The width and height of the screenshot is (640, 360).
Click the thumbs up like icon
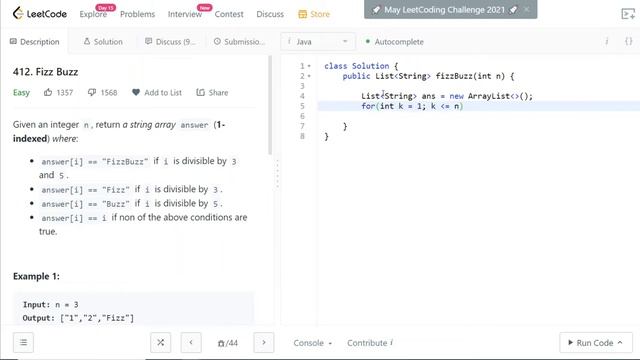point(48,92)
